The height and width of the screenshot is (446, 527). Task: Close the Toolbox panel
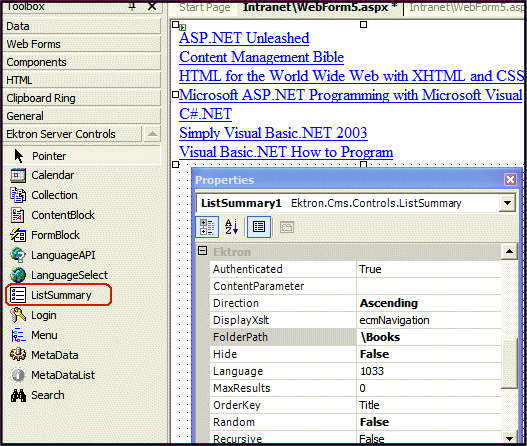(152, 6)
